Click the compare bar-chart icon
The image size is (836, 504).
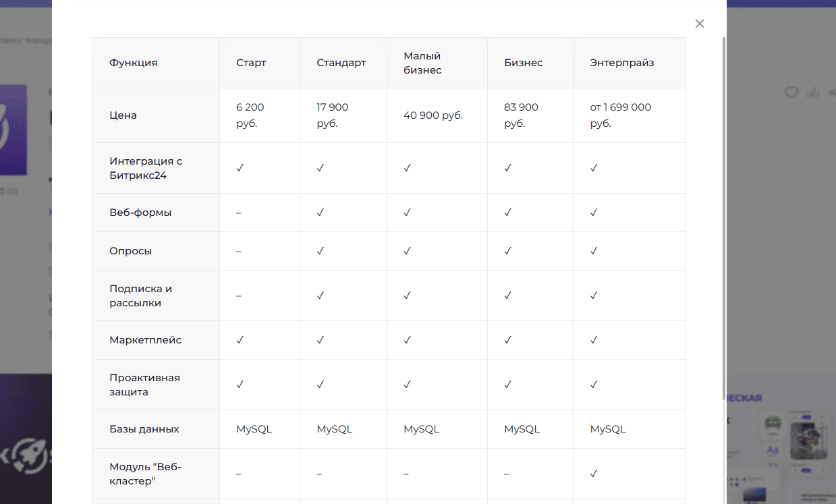(813, 92)
